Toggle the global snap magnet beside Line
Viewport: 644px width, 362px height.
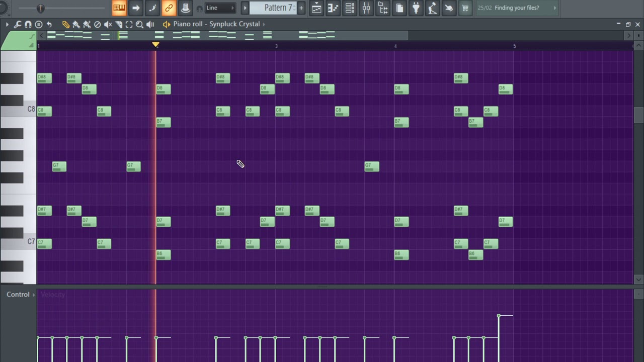point(199,9)
